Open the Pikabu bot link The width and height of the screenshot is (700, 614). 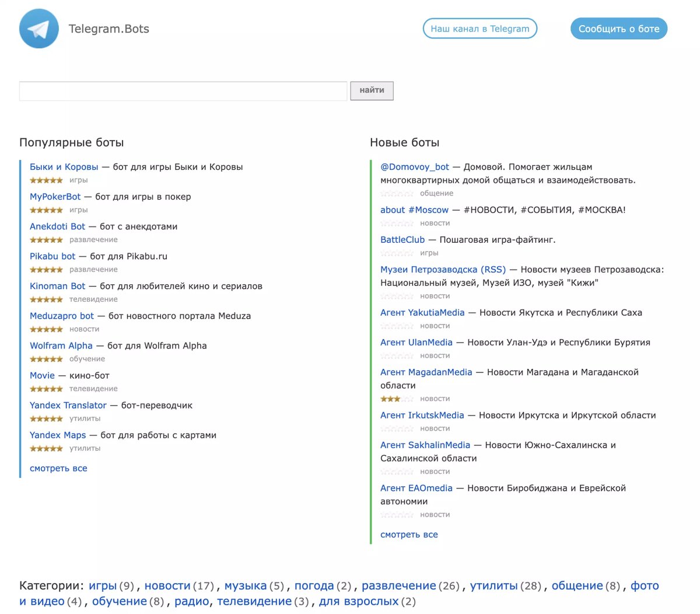(52, 256)
